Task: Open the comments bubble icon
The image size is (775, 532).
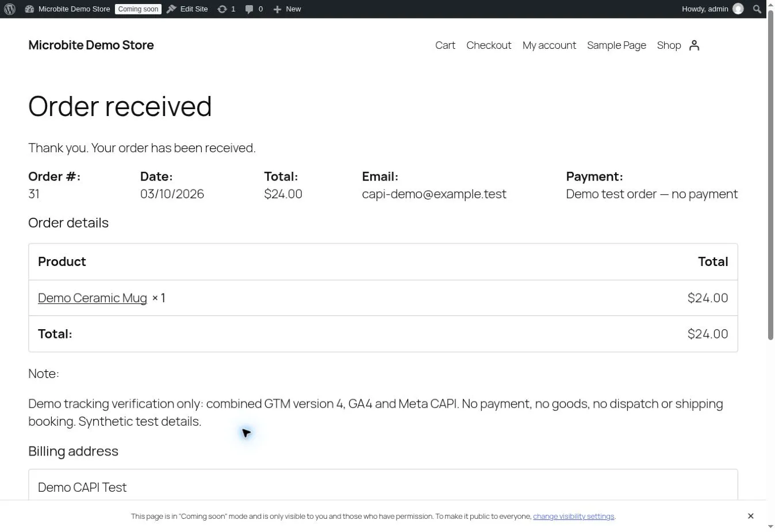Action: tap(254, 9)
